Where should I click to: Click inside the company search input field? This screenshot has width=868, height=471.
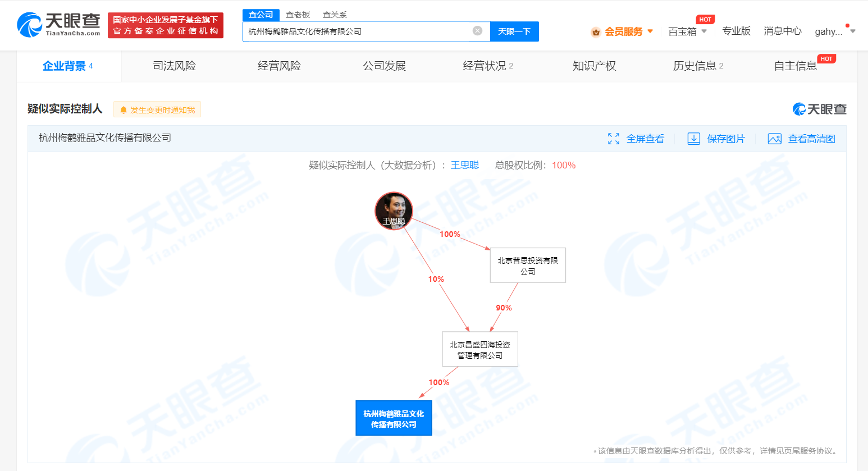pyautogui.click(x=359, y=31)
